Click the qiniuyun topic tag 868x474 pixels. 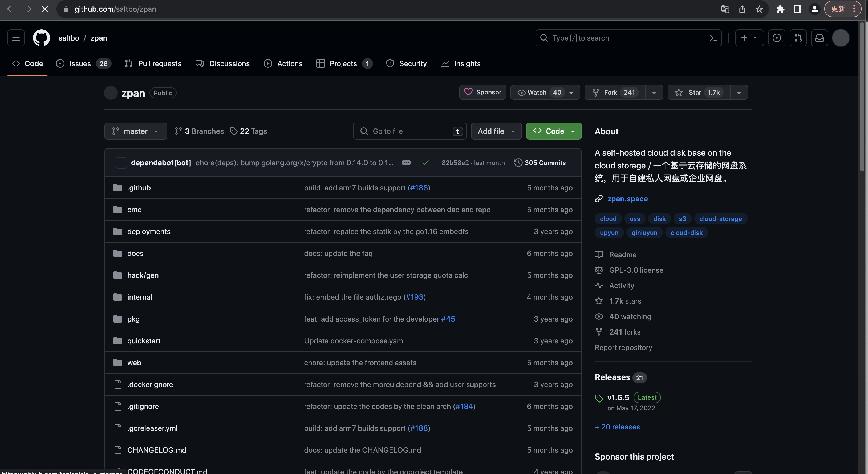(x=644, y=233)
